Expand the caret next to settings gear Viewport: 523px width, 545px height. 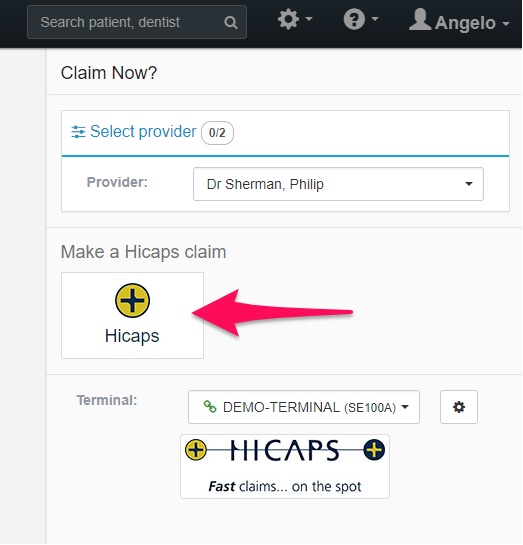[x=309, y=19]
